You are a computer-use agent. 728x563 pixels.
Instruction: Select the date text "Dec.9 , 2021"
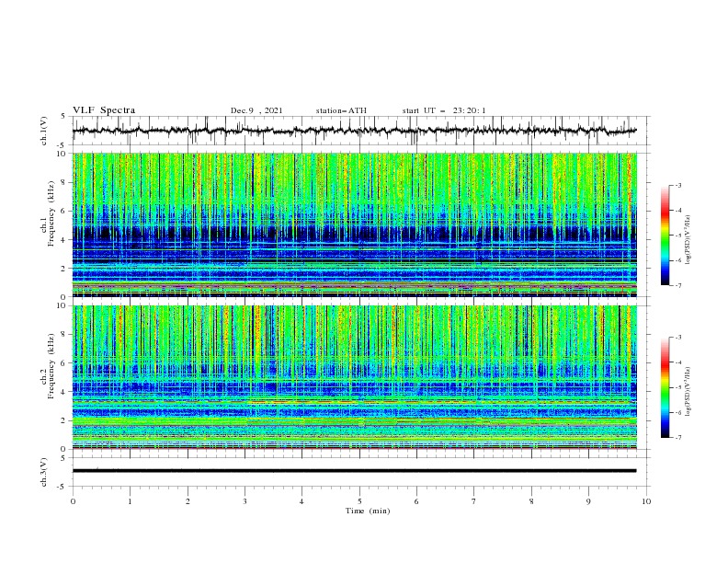tap(256, 110)
